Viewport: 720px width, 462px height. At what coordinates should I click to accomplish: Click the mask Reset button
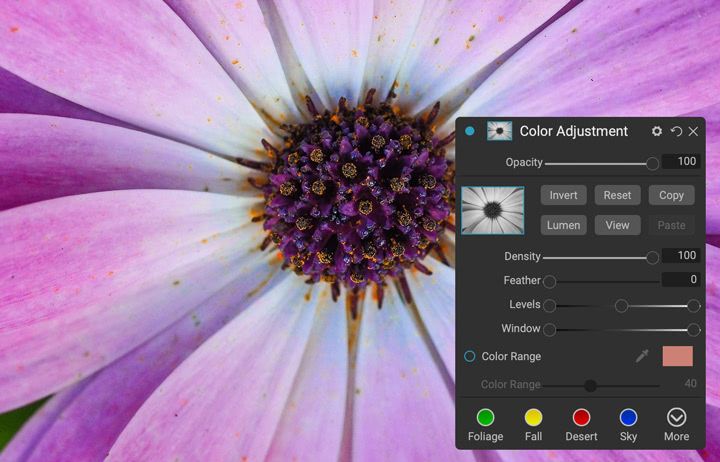(x=617, y=195)
